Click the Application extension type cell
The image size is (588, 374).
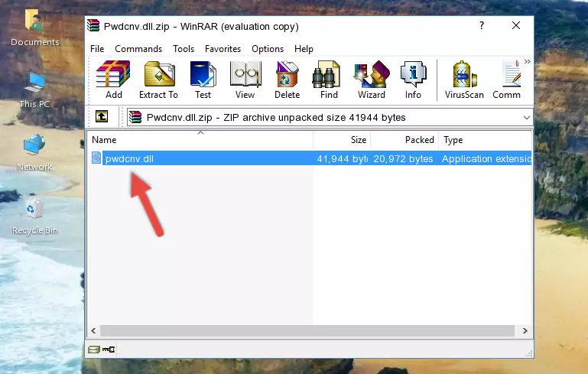(486, 158)
